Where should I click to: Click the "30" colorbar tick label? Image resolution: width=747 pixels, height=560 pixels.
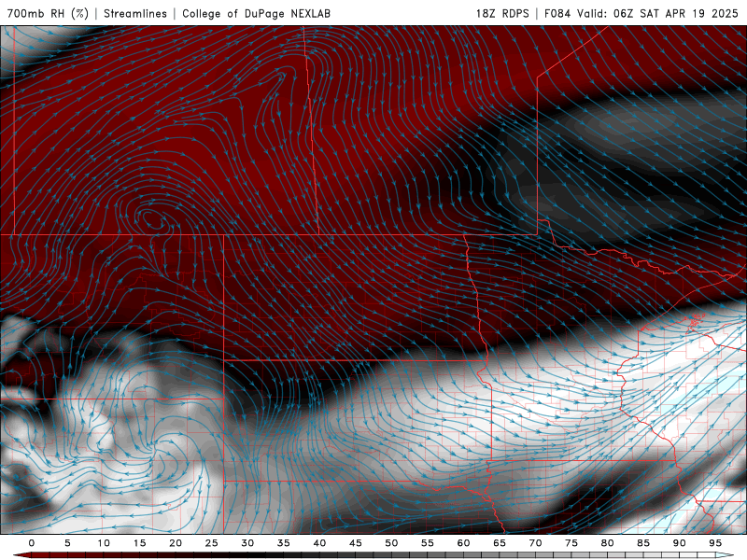(247, 543)
